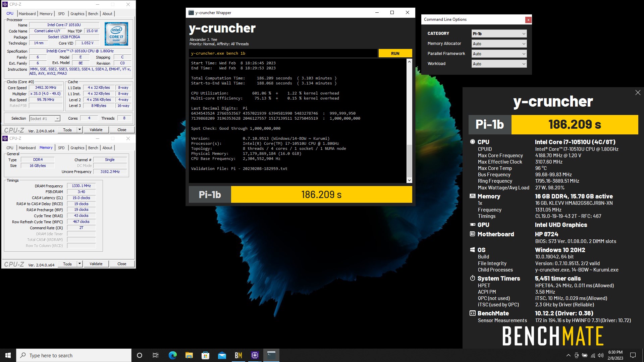Image resolution: width=644 pixels, height=362 pixels.
Task: Open About tab in upper CPU-Z window
Action: (107, 14)
